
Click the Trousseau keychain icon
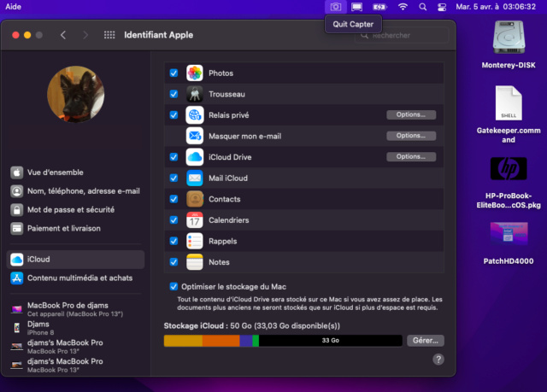(194, 94)
